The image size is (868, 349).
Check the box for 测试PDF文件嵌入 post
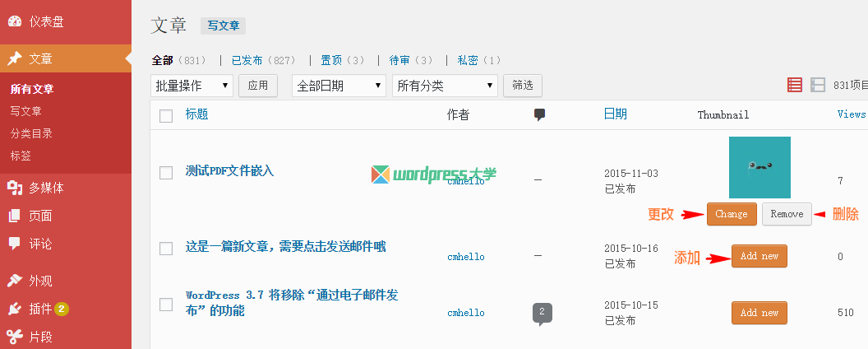click(x=166, y=172)
